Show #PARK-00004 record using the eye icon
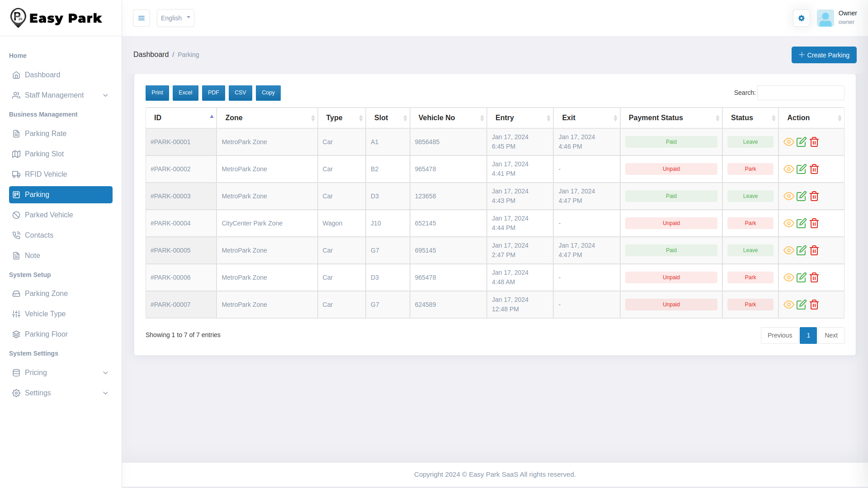868x488 pixels. (x=788, y=223)
